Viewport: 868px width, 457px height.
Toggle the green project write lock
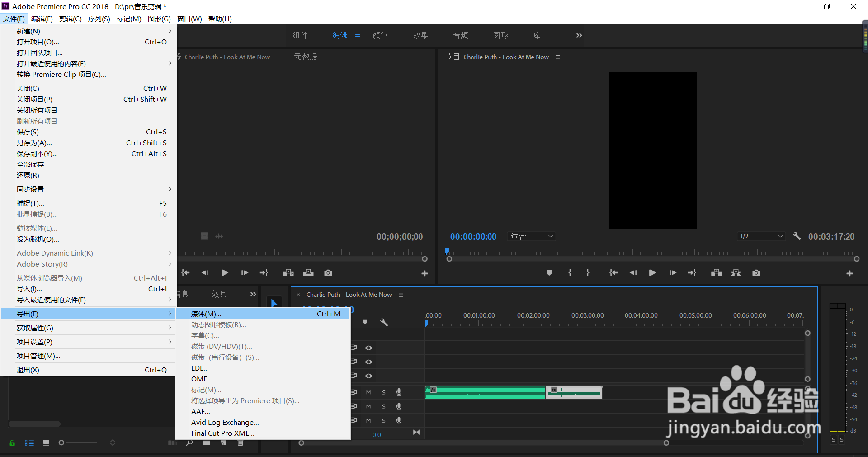point(12,443)
